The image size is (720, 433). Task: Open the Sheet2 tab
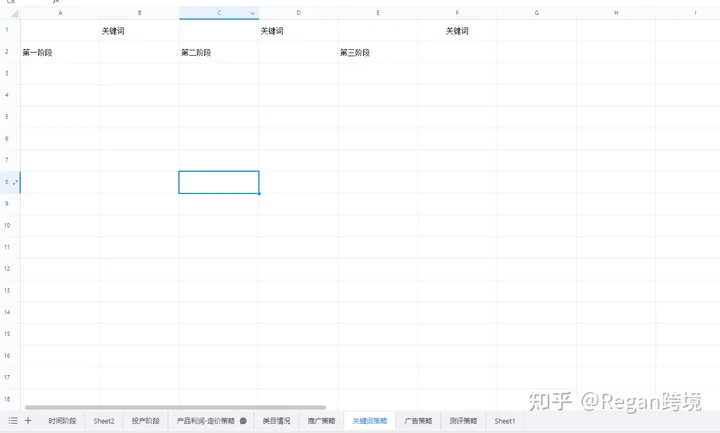tap(104, 421)
